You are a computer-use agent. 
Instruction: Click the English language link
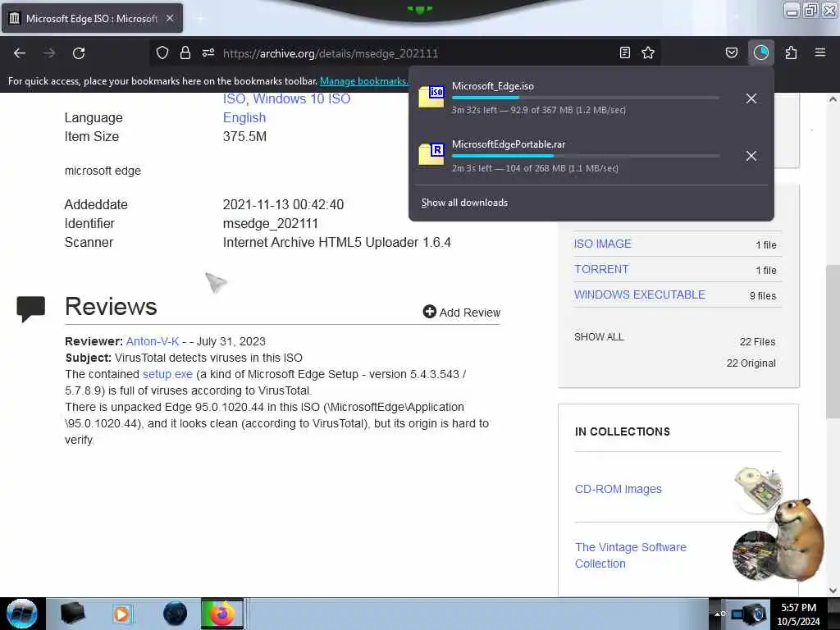(x=244, y=118)
